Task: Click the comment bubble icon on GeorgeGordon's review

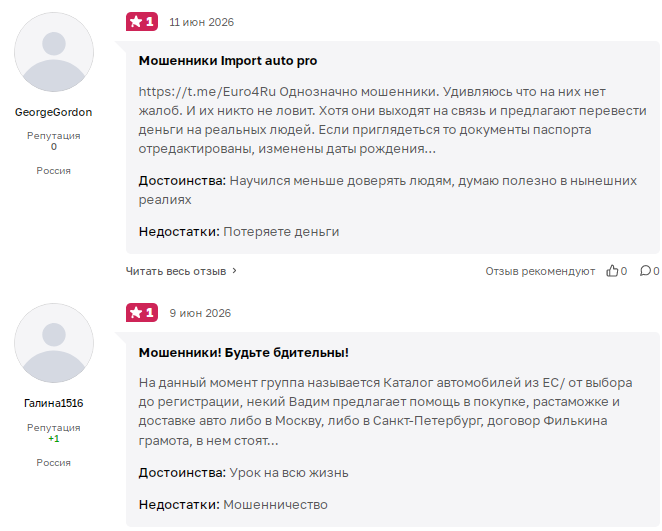Action: click(645, 271)
